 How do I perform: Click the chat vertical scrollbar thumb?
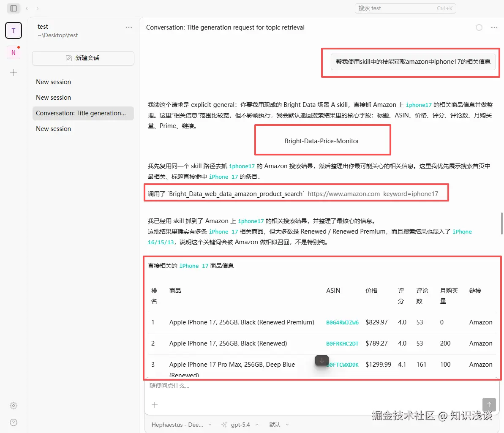[501, 223]
